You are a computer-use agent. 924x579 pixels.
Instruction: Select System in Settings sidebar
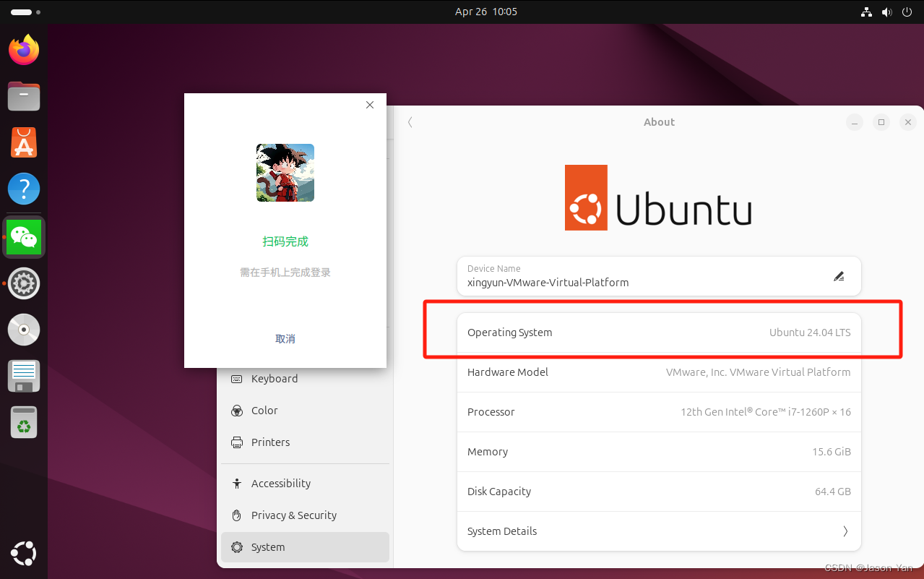pos(305,547)
